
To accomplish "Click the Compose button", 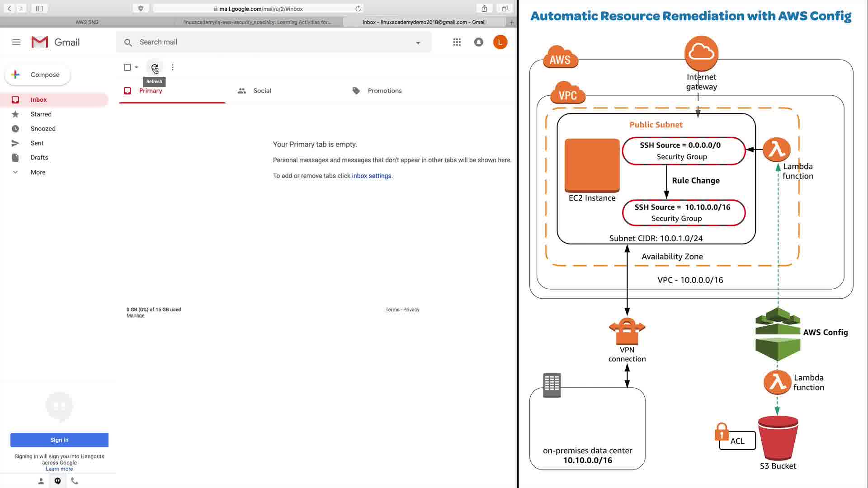I will [x=38, y=75].
